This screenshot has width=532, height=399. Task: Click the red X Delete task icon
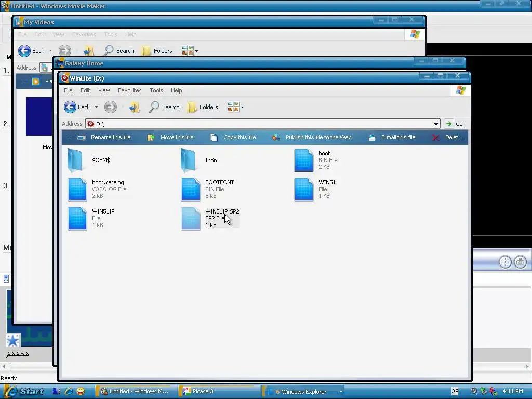click(436, 138)
